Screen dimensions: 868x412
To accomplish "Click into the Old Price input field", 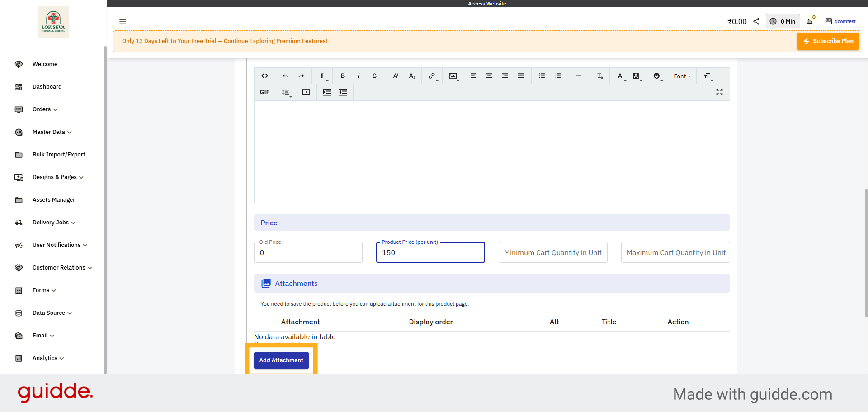I will pyautogui.click(x=308, y=252).
